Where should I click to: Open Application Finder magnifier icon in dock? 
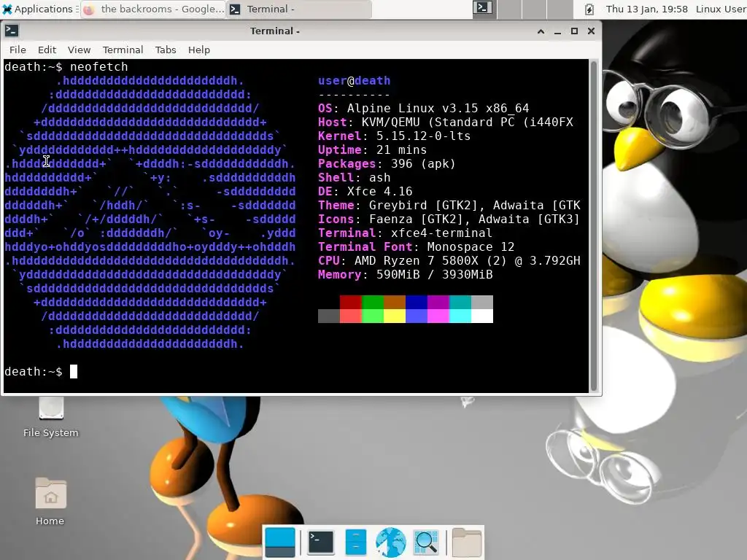(426, 542)
